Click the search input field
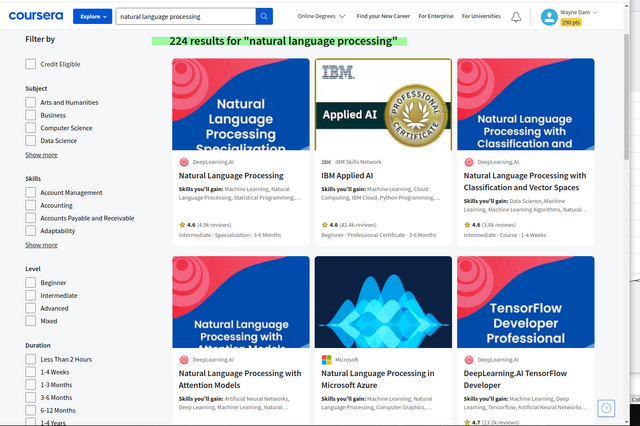640x426 pixels. 186,16
